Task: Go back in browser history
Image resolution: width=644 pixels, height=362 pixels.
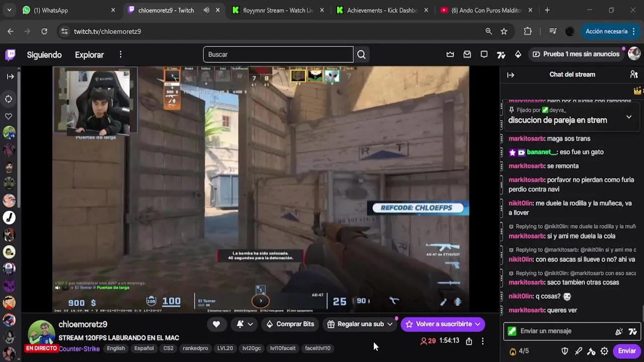Action: [11, 31]
